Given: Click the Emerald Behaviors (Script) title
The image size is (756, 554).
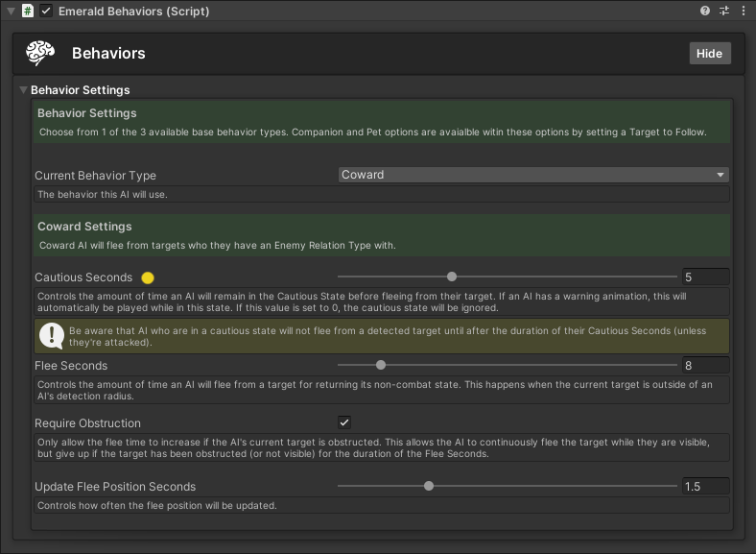Looking at the screenshot, I should [x=133, y=12].
